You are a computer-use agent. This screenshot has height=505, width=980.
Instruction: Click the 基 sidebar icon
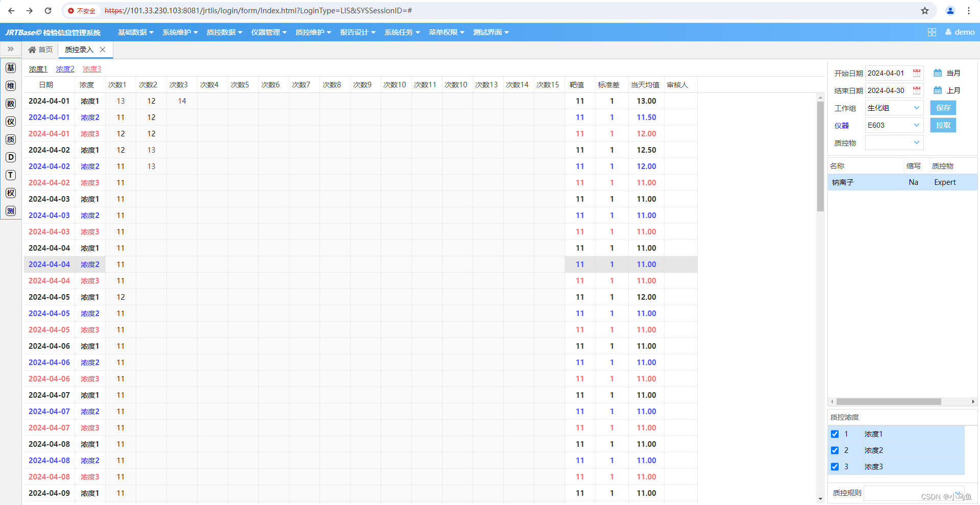[11, 68]
